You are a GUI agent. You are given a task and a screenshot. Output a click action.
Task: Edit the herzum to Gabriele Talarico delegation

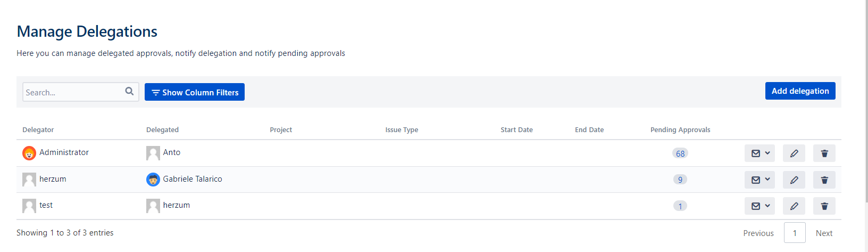pos(794,180)
